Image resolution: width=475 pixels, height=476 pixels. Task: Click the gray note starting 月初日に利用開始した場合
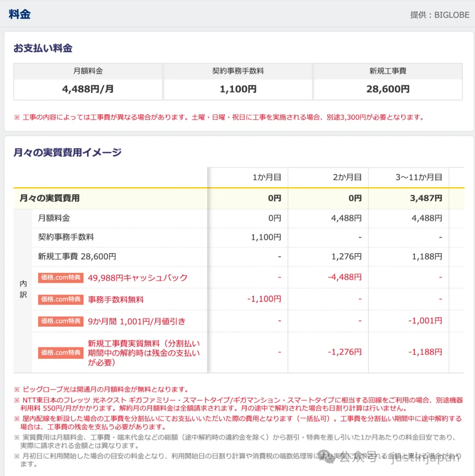click(238, 460)
